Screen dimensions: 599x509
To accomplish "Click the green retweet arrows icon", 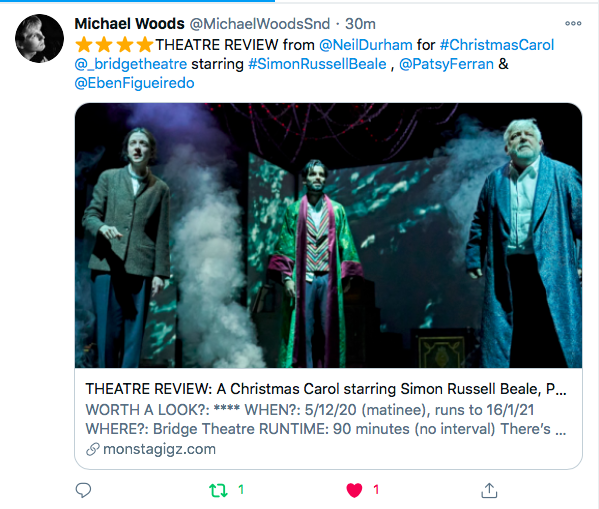I will pos(219,490).
